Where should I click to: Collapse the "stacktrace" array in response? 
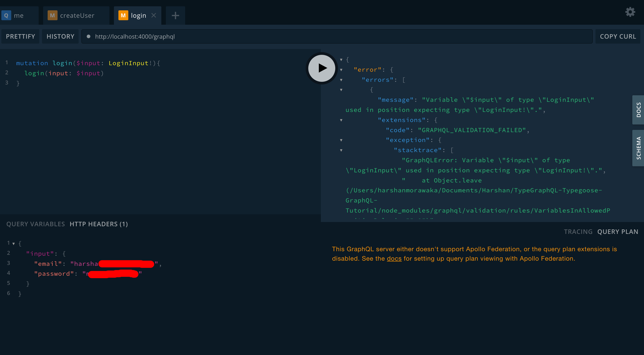pyautogui.click(x=341, y=150)
